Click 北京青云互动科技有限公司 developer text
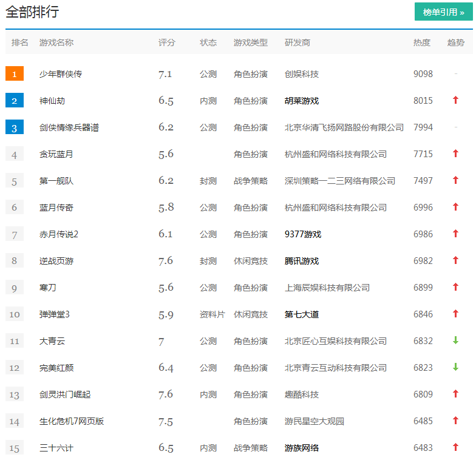 tap(335, 368)
